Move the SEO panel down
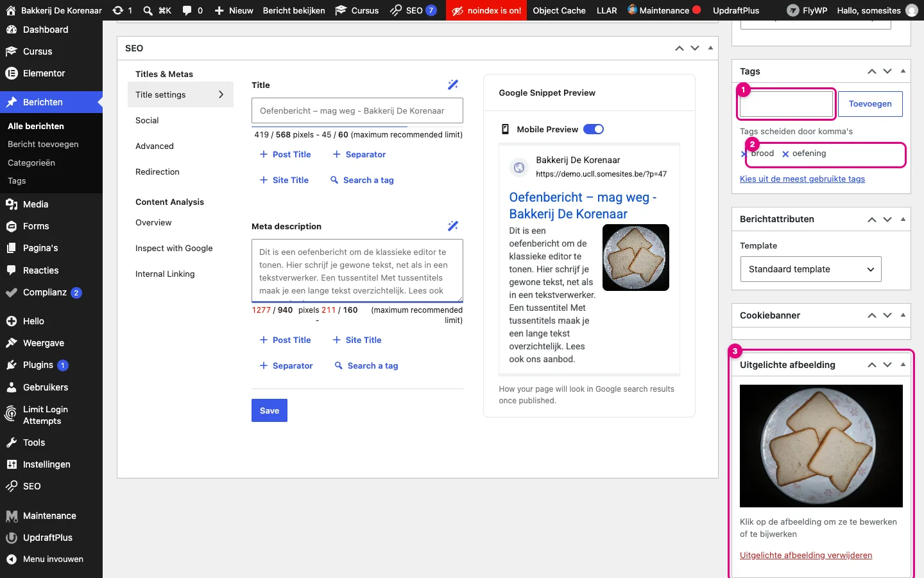 tap(695, 48)
